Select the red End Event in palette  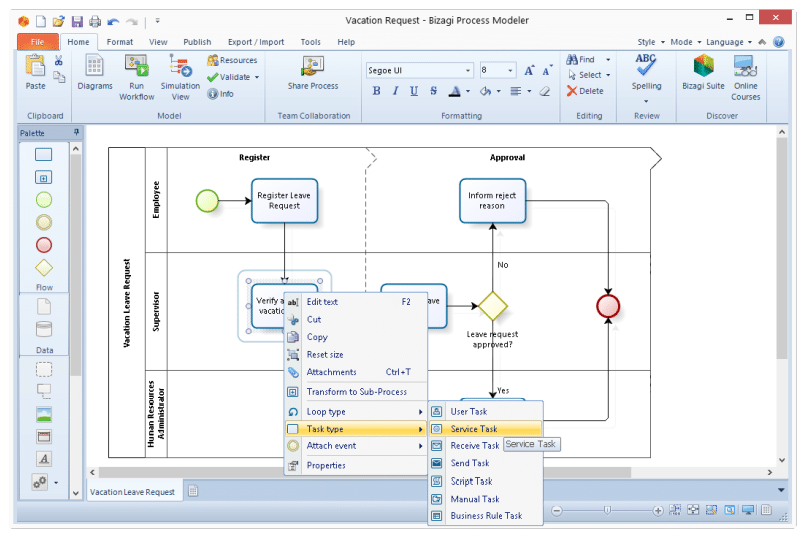click(x=44, y=245)
